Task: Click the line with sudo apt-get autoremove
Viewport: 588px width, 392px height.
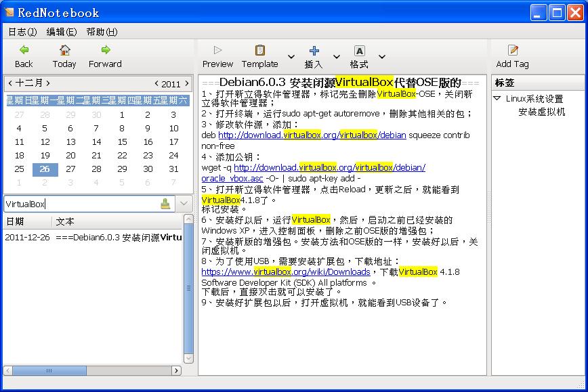Action: point(337,113)
